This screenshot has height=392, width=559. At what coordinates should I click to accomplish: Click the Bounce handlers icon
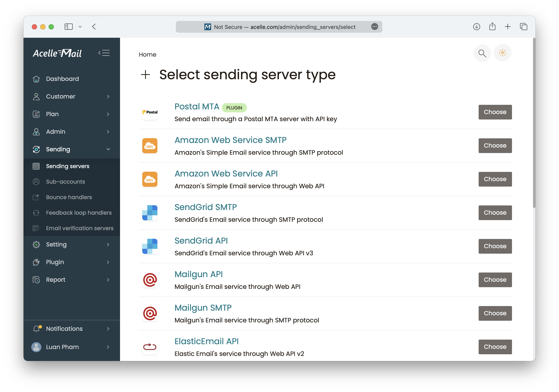tap(36, 197)
